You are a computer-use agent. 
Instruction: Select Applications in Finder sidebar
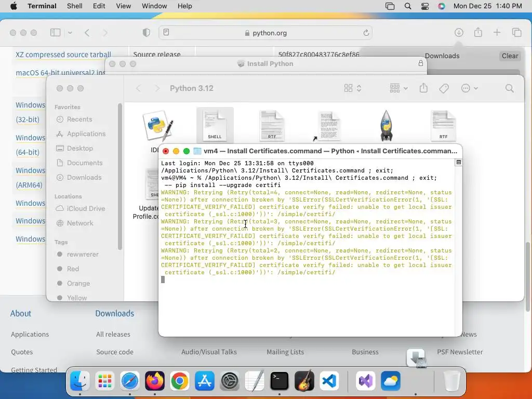pyautogui.click(x=86, y=134)
